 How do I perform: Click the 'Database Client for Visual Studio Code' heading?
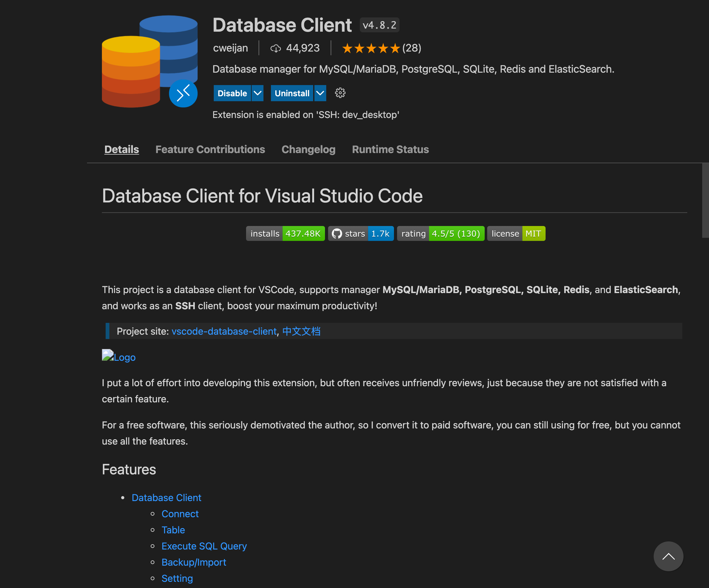tap(262, 196)
